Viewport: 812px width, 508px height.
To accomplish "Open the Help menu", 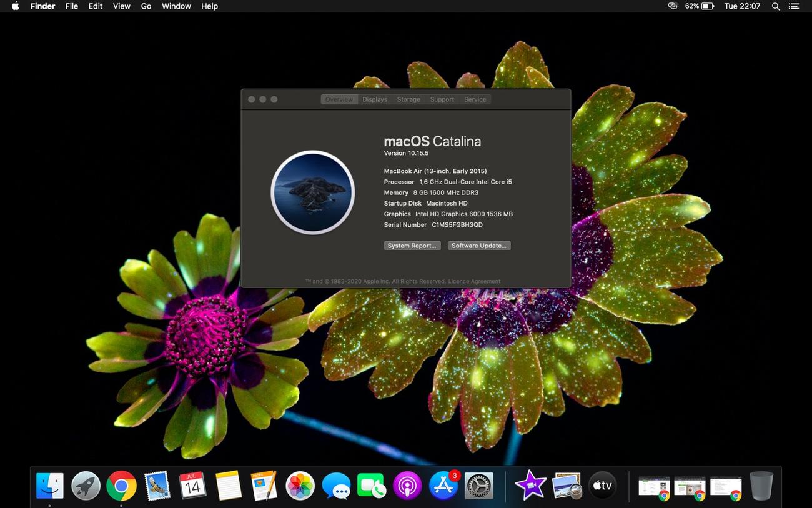I will (210, 6).
